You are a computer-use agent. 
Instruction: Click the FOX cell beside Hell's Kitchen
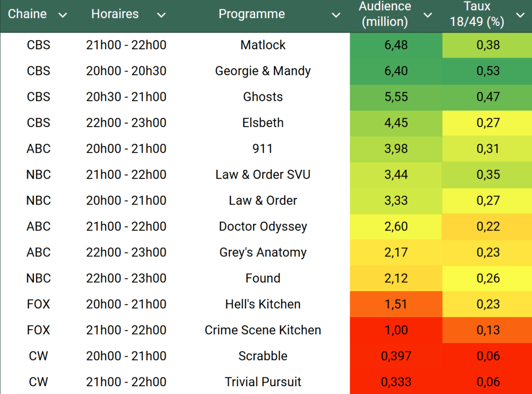pos(38,304)
